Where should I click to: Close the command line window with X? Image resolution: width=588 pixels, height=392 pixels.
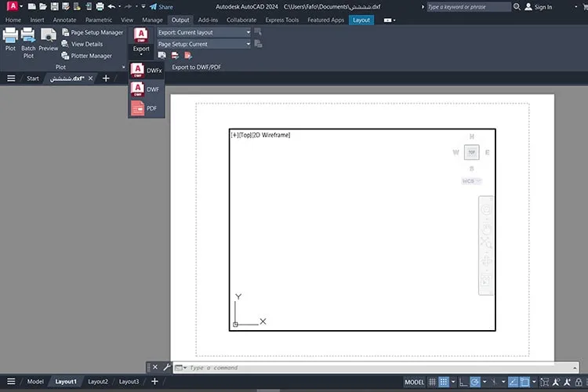(155, 367)
